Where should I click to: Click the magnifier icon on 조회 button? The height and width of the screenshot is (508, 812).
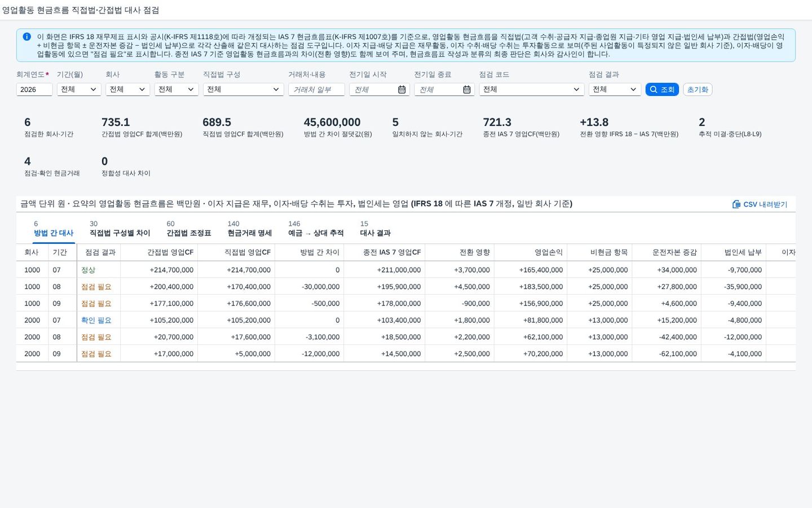point(654,90)
